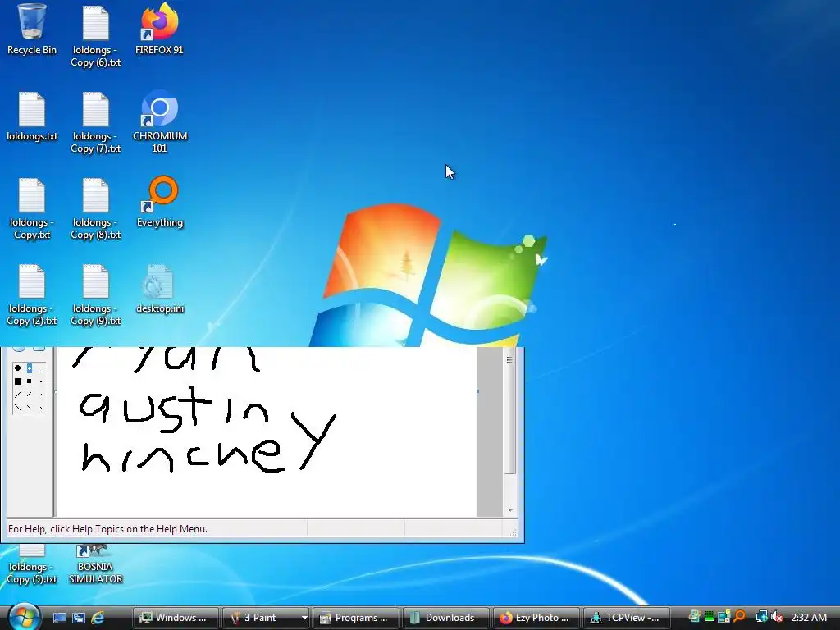This screenshot has width=840, height=630.
Task: Choose the medium backslash brush in Paint
Action: click(x=30, y=408)
